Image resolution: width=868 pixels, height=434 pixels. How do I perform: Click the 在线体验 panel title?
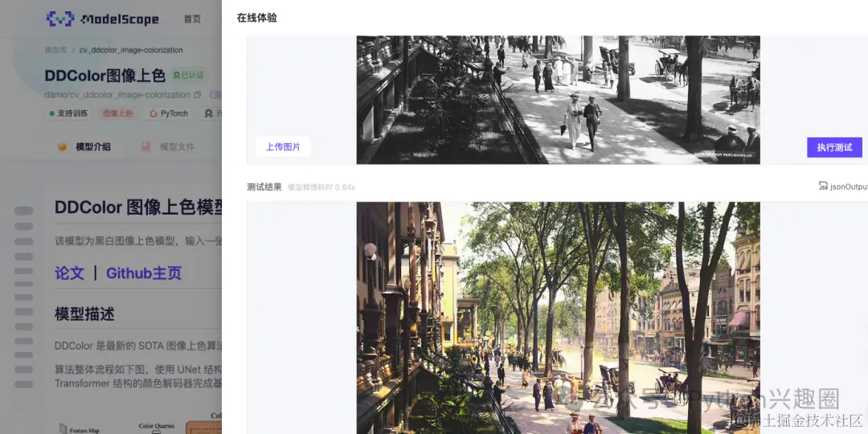click(257, 18)
